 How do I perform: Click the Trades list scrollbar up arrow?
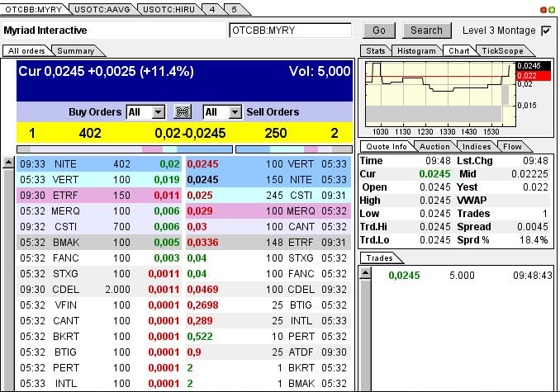point(365,274)
